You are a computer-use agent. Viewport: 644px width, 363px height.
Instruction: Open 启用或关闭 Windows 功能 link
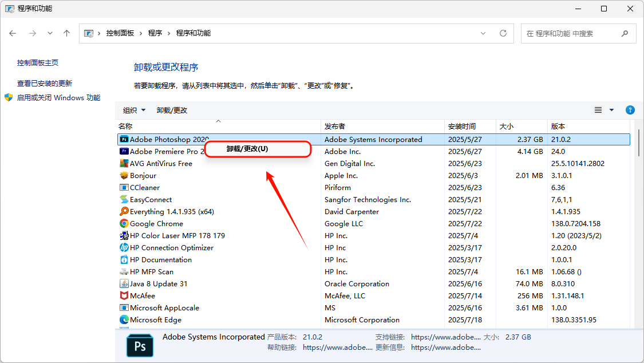coord(58,98)
